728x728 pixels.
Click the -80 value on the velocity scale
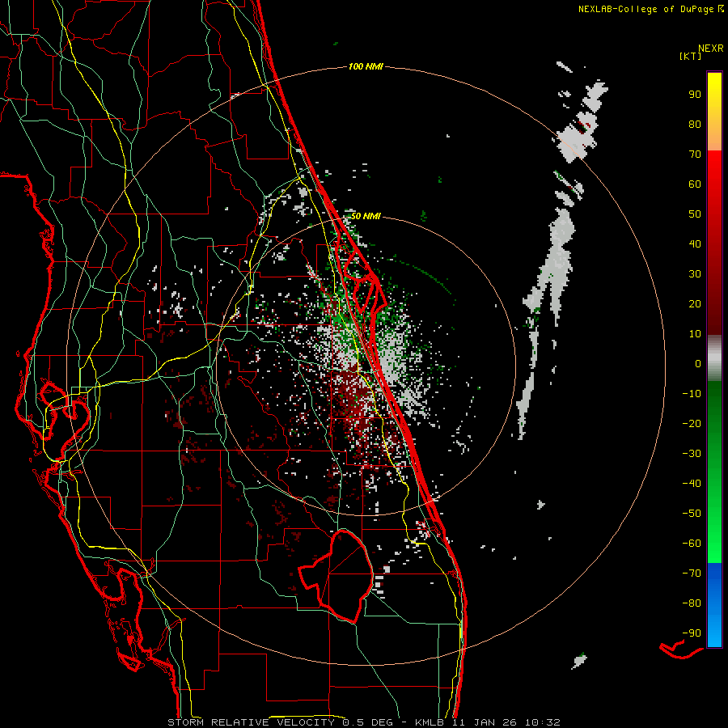(692, 603)
